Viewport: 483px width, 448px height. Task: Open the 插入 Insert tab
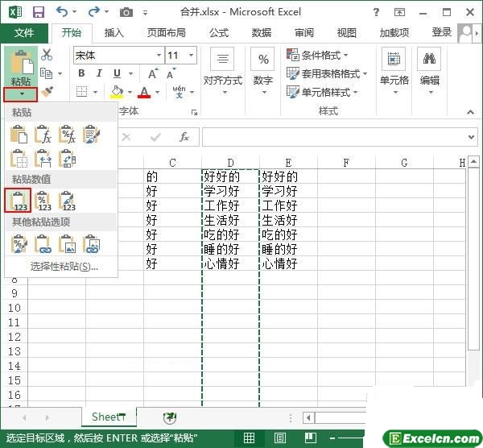pyautogui.click(x=114, y=33)
